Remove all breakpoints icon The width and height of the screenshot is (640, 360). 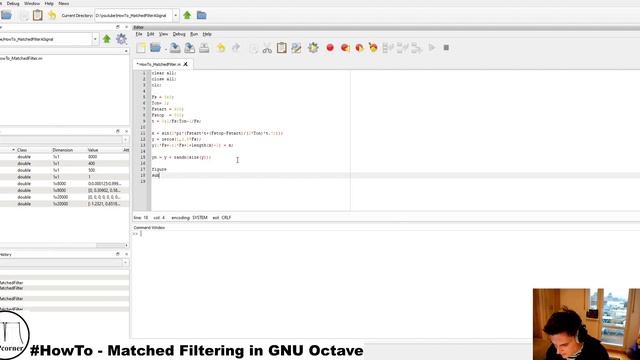tap(373, 48)
